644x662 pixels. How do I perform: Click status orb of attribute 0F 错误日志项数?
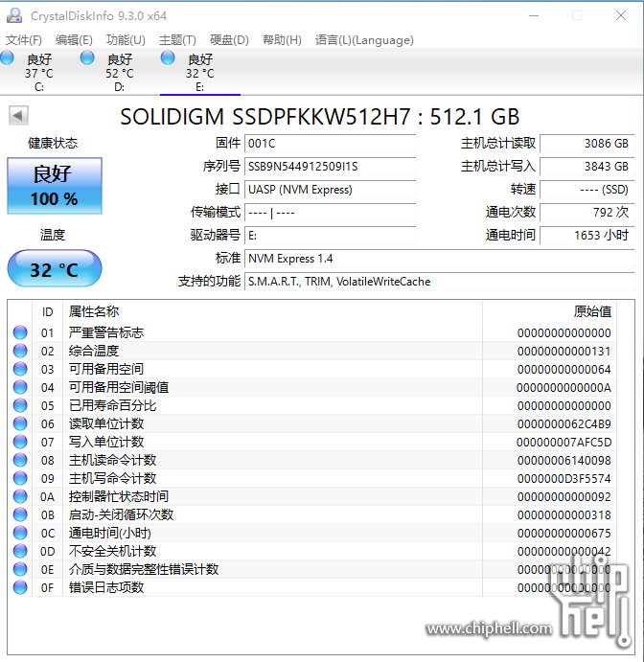20,587
